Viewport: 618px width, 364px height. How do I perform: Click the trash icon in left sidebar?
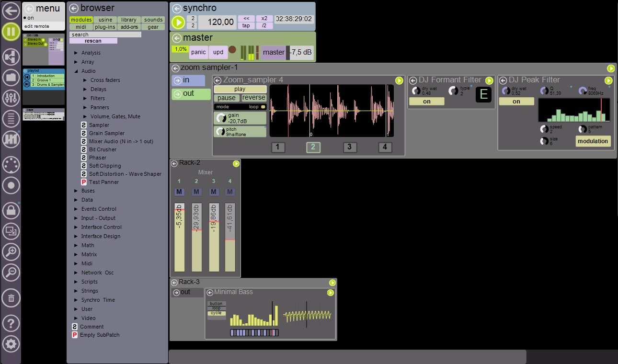pos(11,298)
